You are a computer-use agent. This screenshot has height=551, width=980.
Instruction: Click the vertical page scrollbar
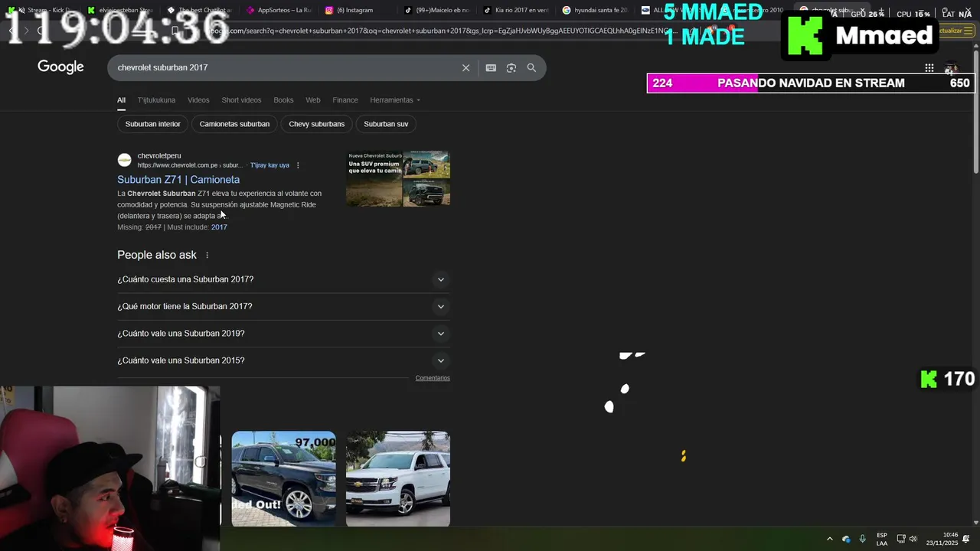(x=975, y=111)
